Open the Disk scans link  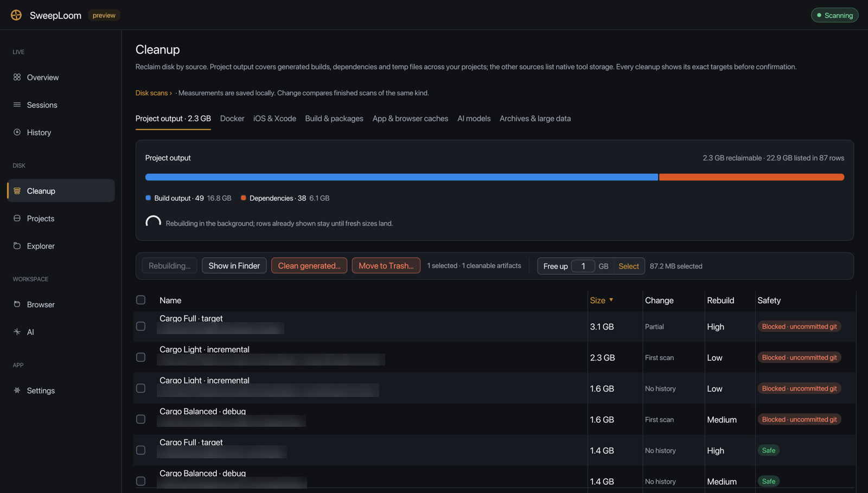[x=154, y=93]
